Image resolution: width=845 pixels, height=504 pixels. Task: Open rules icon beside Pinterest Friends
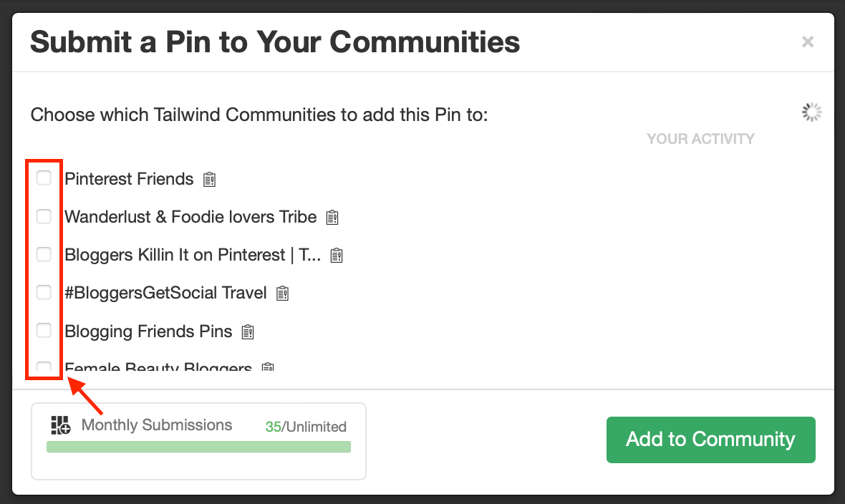pyautogui.click(x=209, y=179)
